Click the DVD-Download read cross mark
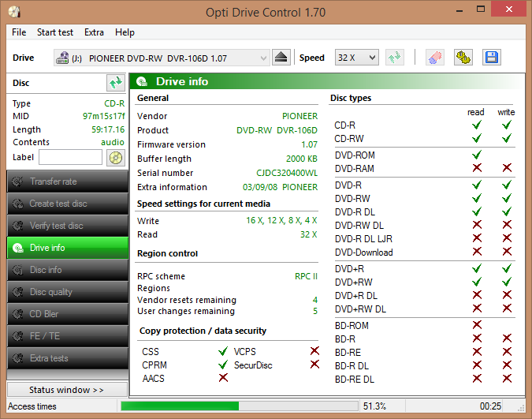The image size is (532, 419). pyautogui.click(x=477, y=252)
